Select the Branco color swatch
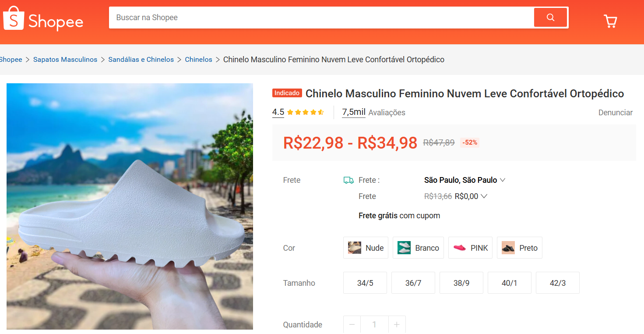 [418, 247]
